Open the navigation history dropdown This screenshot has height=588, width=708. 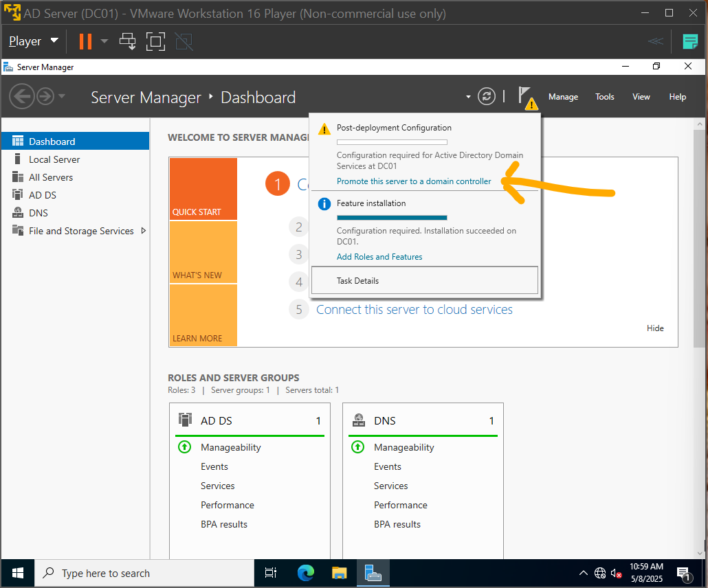click(x=62, y=96)
